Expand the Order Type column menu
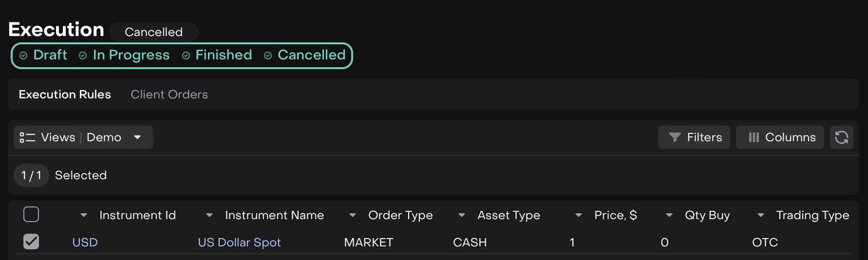The width and height of the screenshot is (868, 260). coord(353,215)
